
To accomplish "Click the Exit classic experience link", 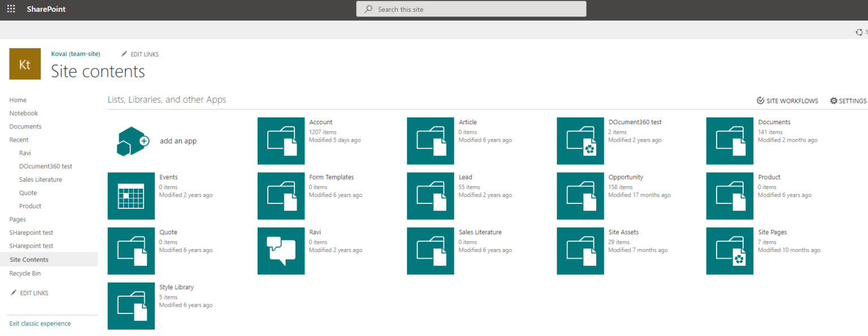I will coord(40,323).
